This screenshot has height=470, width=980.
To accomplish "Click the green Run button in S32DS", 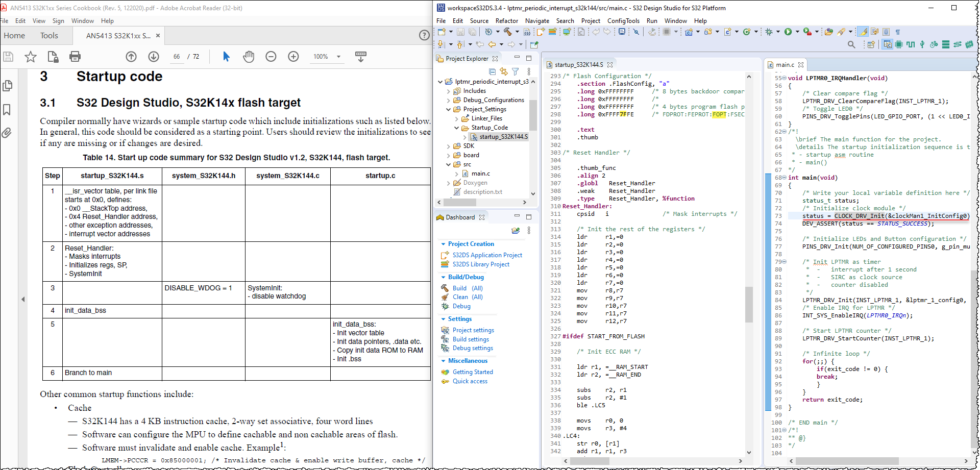I will (x=788, y=32).
